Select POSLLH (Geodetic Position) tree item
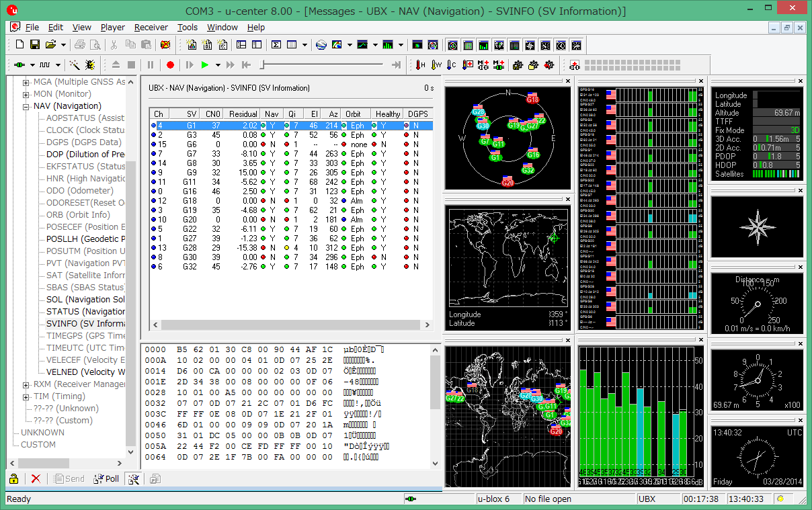This screenshot has width=812, height=510. click(85, 239)
